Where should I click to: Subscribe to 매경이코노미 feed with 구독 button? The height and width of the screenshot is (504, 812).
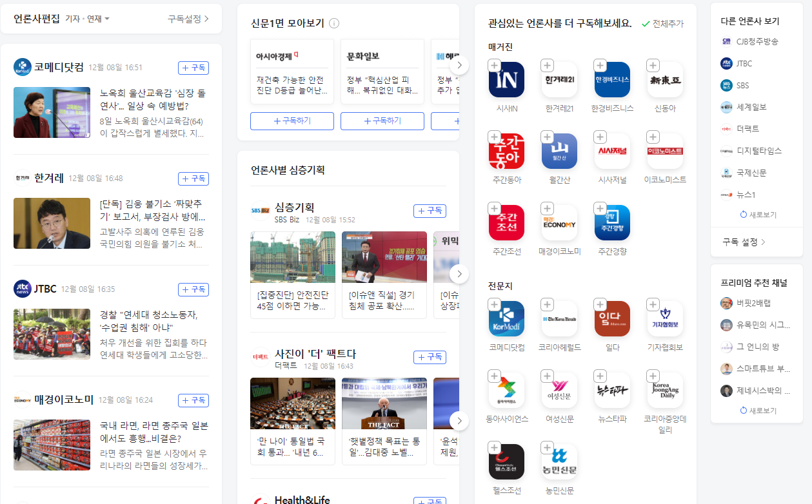pyautogui.click(x=193, y=400)
